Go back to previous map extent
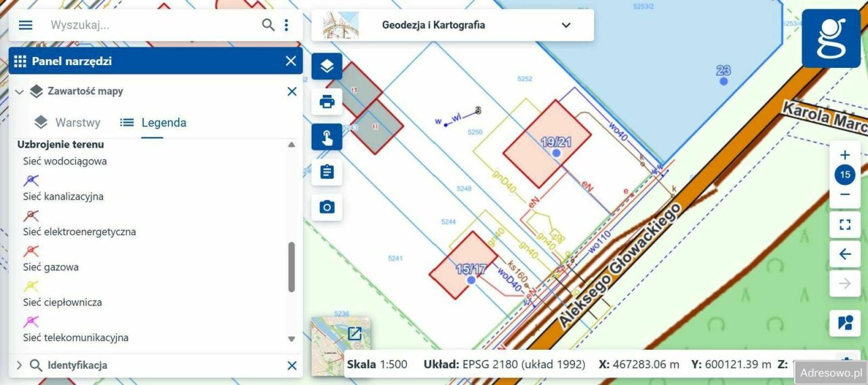Screen dimensions: 868x385 coord(845,254)
